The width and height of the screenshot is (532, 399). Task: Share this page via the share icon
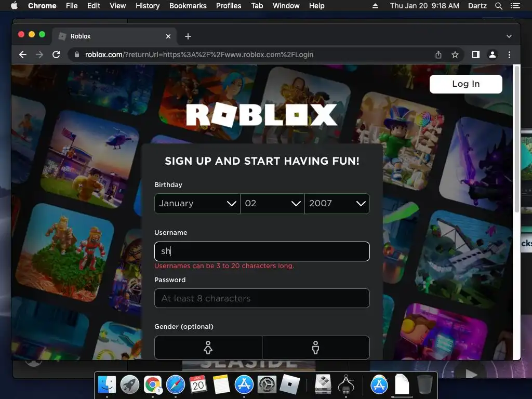[438, 55]
